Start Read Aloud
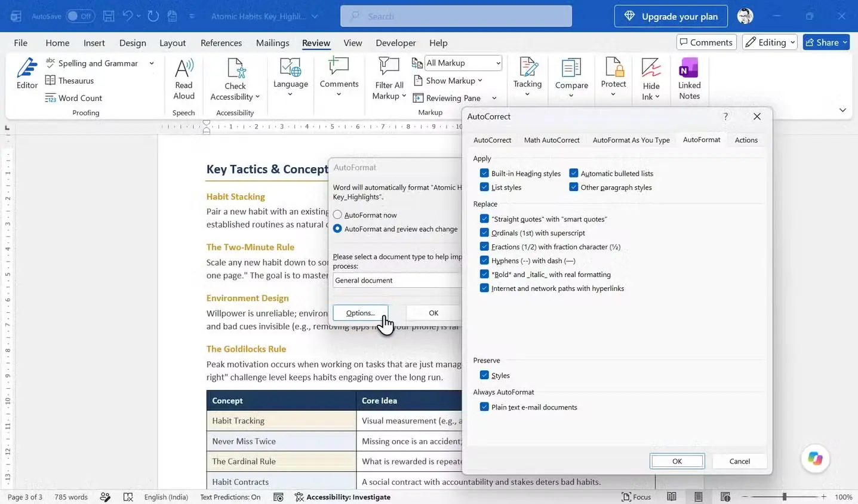This screenshot has height=504, width=858. tap(184, 79)
